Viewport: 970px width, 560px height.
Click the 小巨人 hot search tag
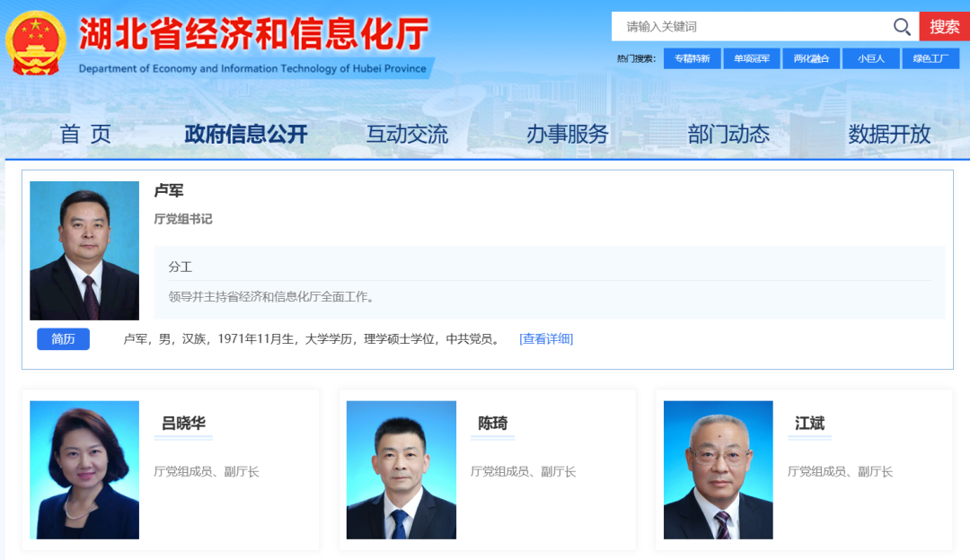(871, 59)
